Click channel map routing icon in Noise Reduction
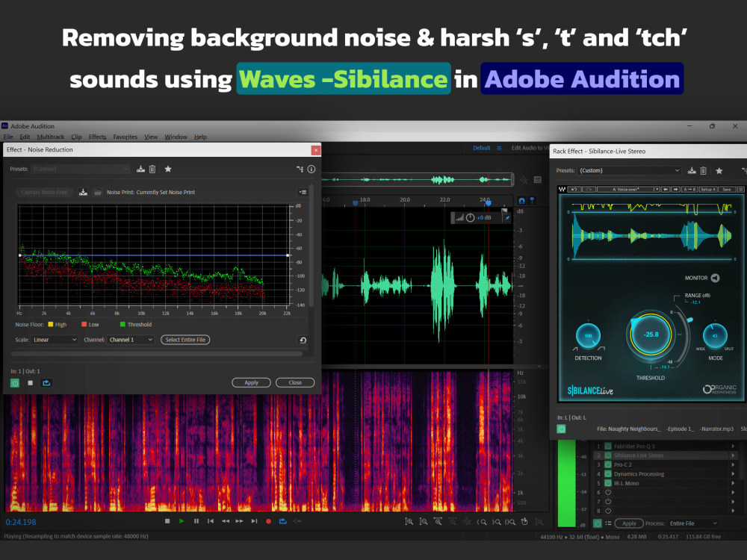747x560 pixels. click(300, 169)
